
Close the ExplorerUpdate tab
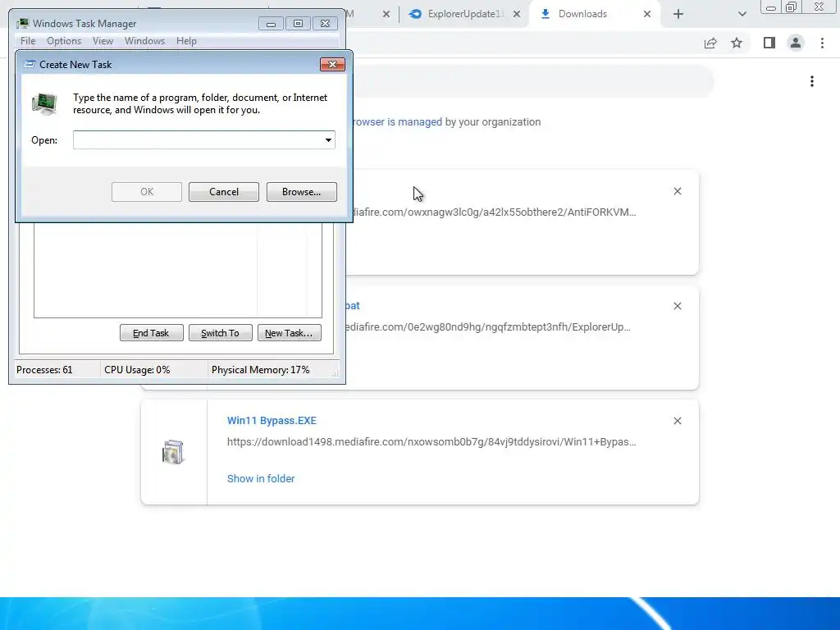tap(517, 14)
